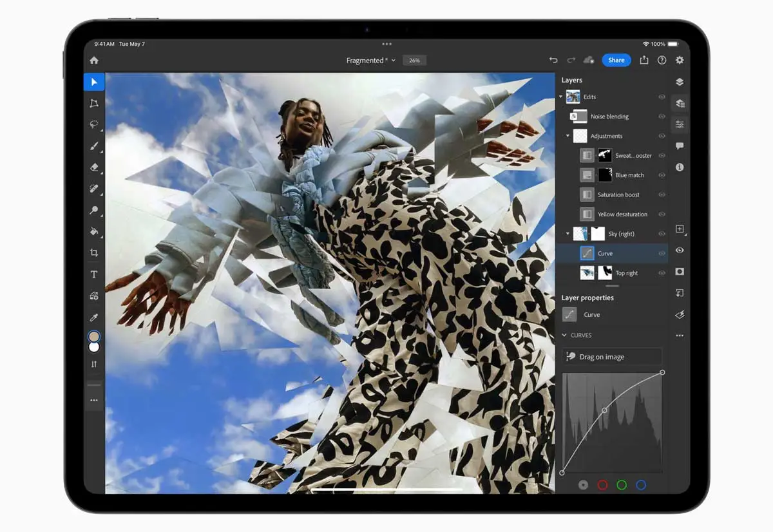Collapse the Edits layer group
The width and height of the screenshot is (773, 532).
[x=561, y=97]
